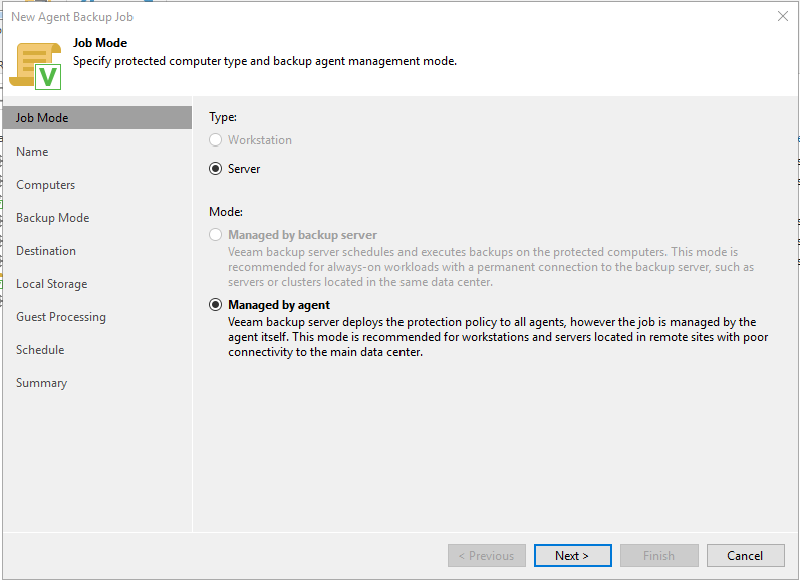Open the Job Mode wizard step
Screen dimensions: 800x583
click(x=97, y=118)
